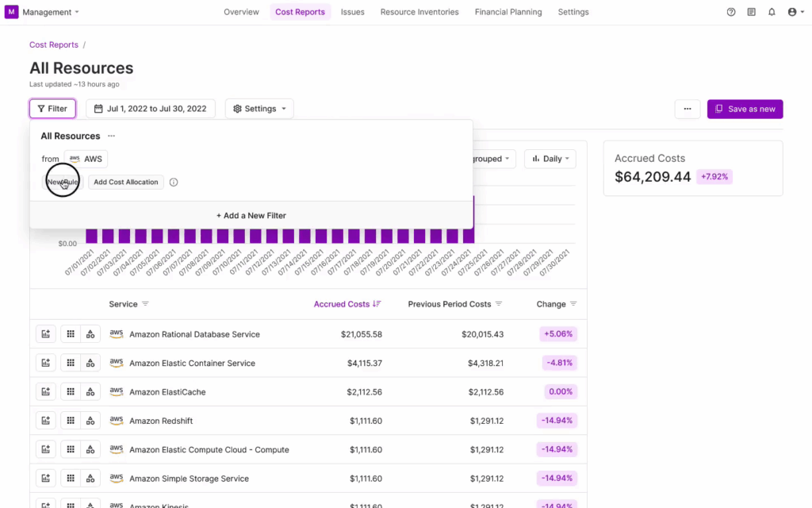Click the shapes icon for Amazon ElastiCache
Viewport: 812px width, 508px height.
pyautogui.click(x=90, y=392)
